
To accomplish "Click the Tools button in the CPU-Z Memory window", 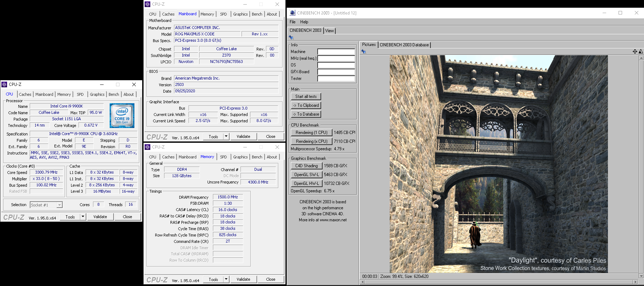I will coord(214,279).
